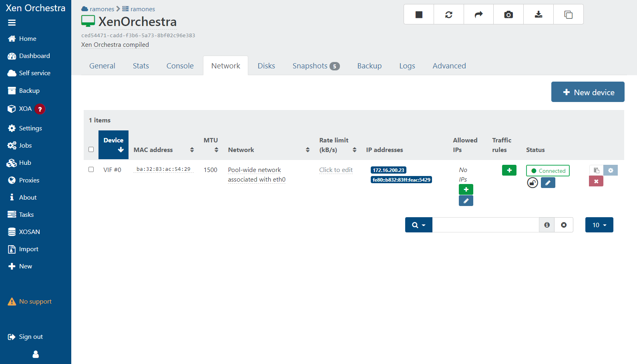Switch to the Stats tab
The width and height of the screenshot is (637, 364).
pyautogui.click(x=141, y=66)
